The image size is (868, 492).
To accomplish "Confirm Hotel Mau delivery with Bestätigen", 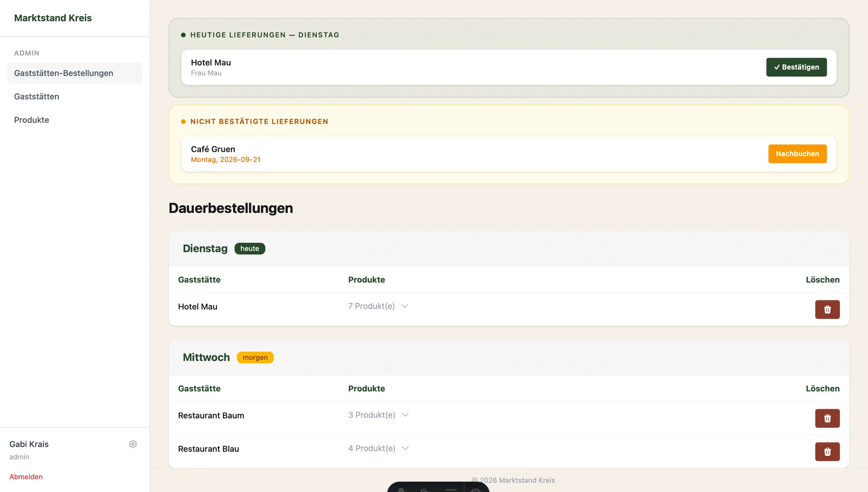I will (796, 67).
